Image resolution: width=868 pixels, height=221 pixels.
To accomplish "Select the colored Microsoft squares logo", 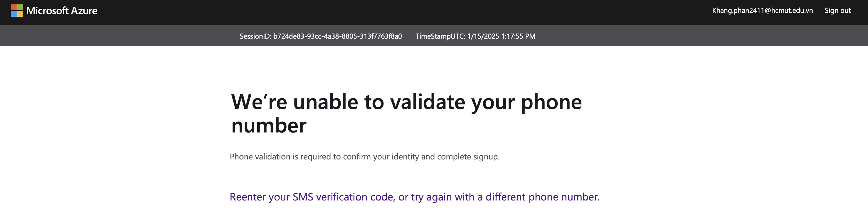I will tap(16, 11).
